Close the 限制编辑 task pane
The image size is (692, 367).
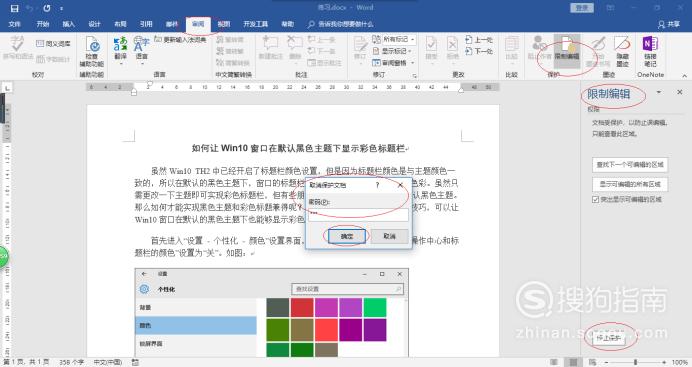pos(680,92)
